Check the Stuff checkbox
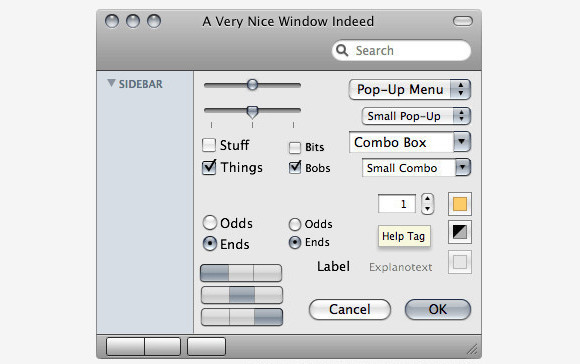580x364 pixels. (x=209, y=145)
